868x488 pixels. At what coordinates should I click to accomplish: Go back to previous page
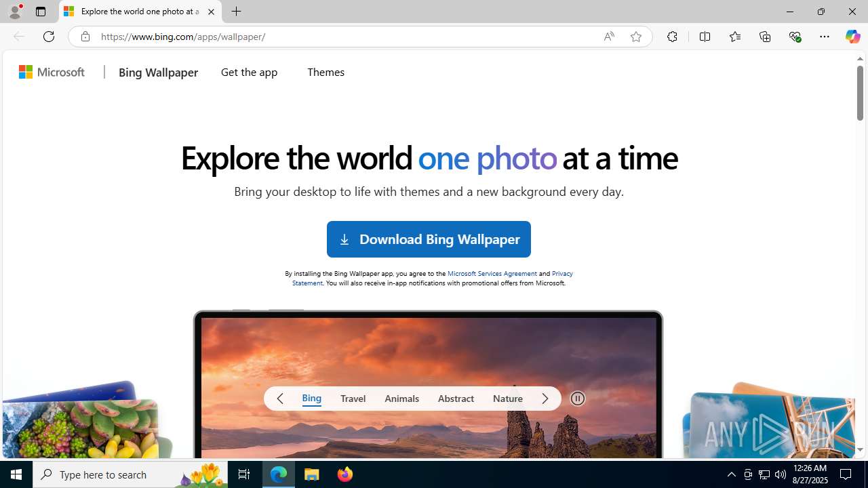(x=18, y=37)
